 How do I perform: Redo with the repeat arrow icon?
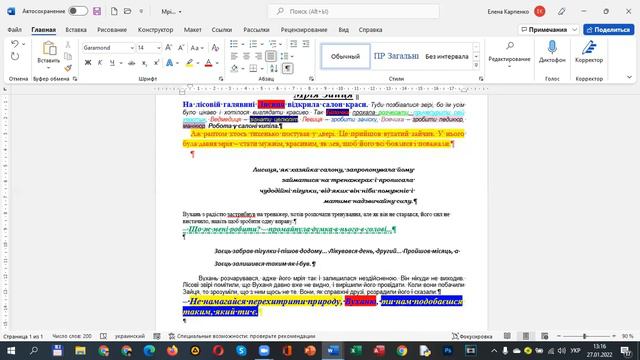(x=15, y=57)
